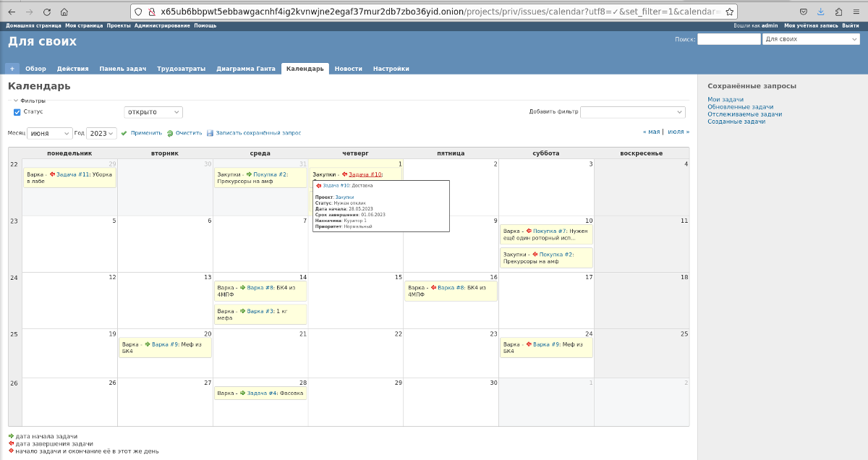Open Firefox downloads panel

(x=821, y=12)
